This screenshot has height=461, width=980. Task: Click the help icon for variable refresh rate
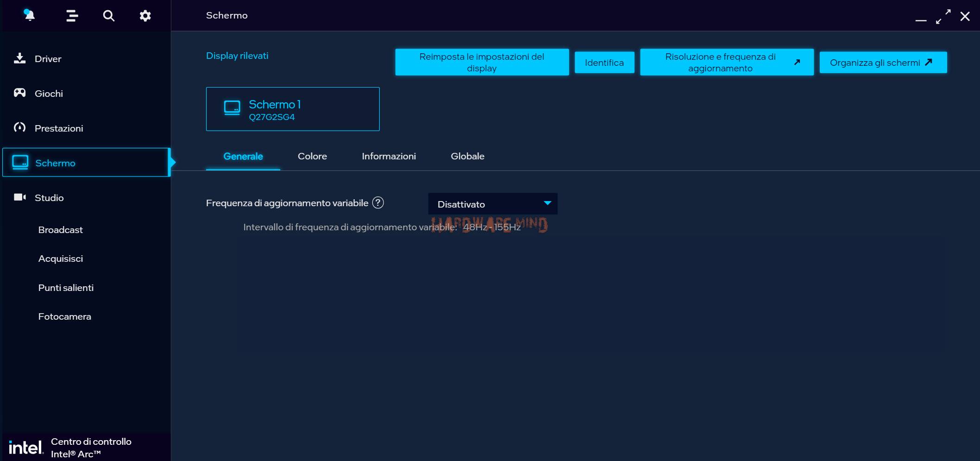click(378, 202)
